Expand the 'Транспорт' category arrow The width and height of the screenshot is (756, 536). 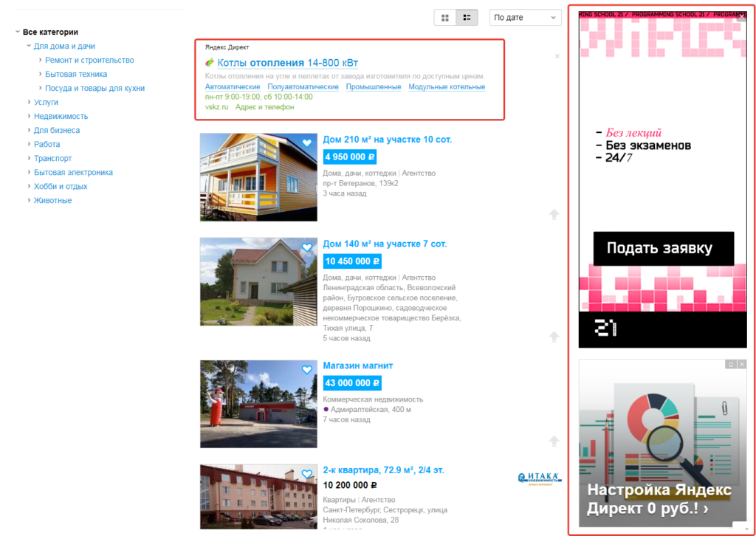[x=30, y=157]
